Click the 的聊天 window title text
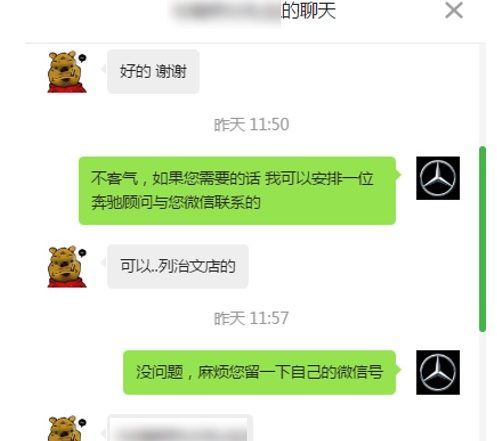Viewport: 497px width, 441px height. [308, 11]
